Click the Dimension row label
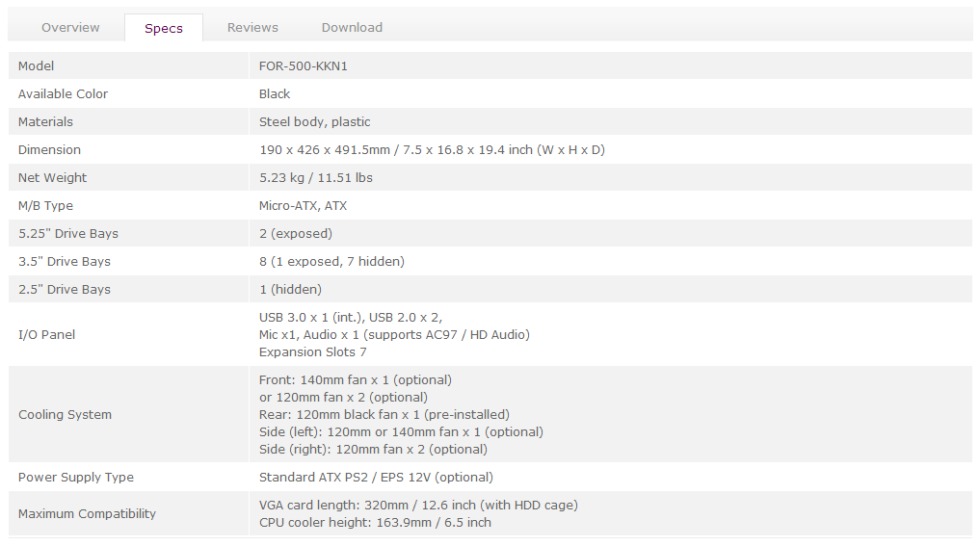 (x=49, y=150)
